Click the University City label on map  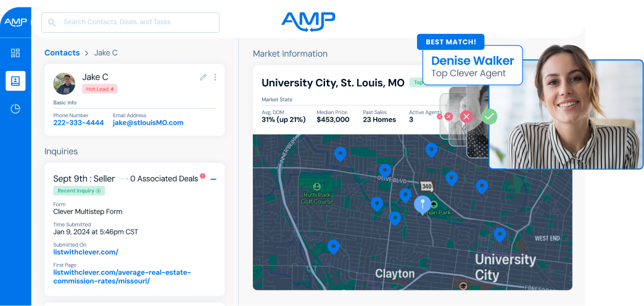tap(505, 267)
